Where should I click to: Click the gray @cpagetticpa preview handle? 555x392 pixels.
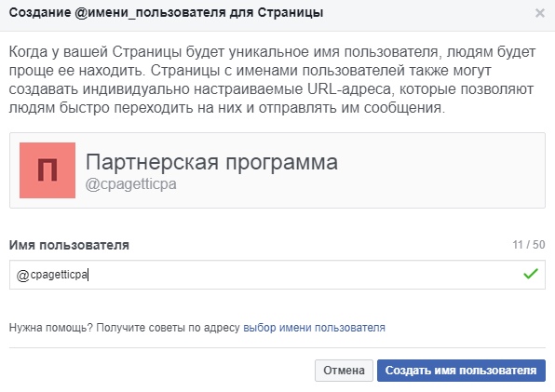point(131,184)
